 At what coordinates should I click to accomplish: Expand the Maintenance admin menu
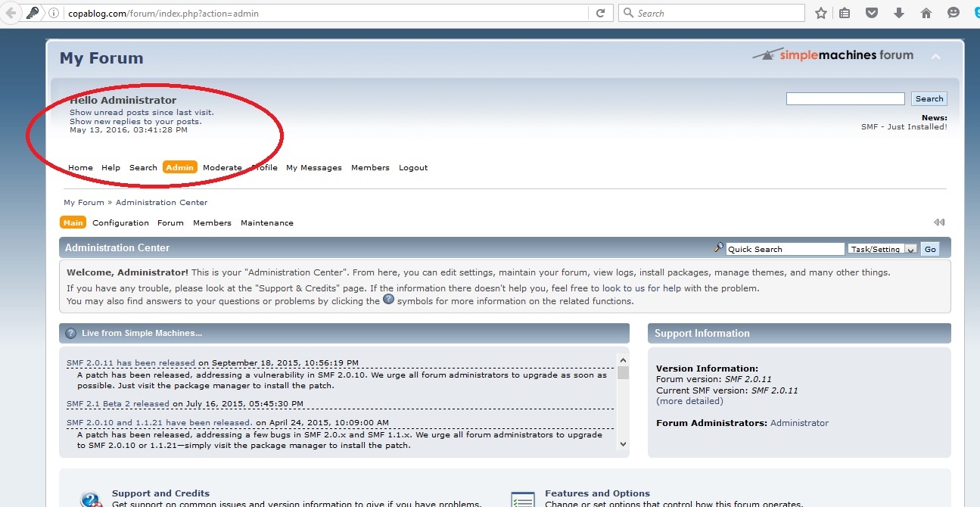(x=266, y=223)
